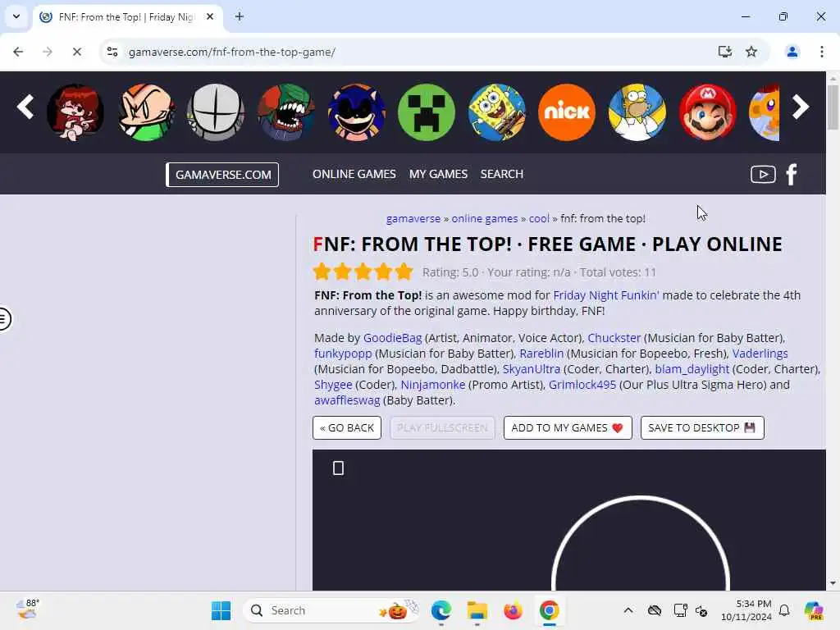Viewport: 840px width, 630px height.
Task: Open a new browser tab
Action: click(240, 16)
